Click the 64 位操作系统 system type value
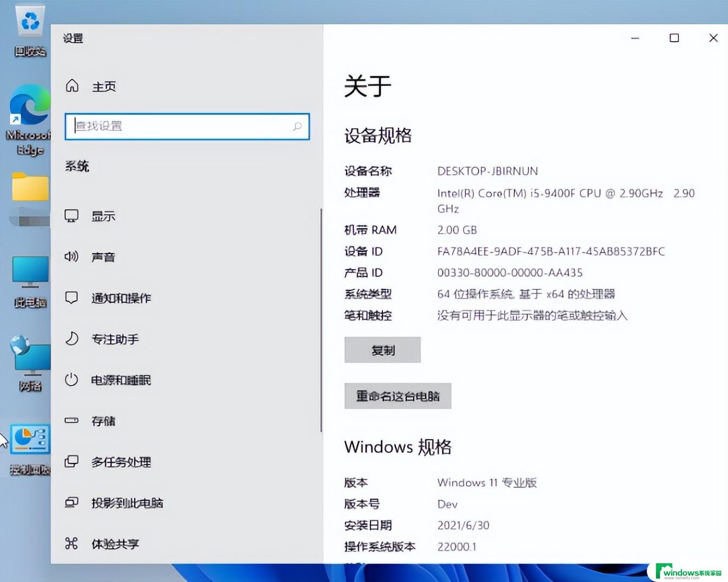The image size is (728, 582). point(526,294)
